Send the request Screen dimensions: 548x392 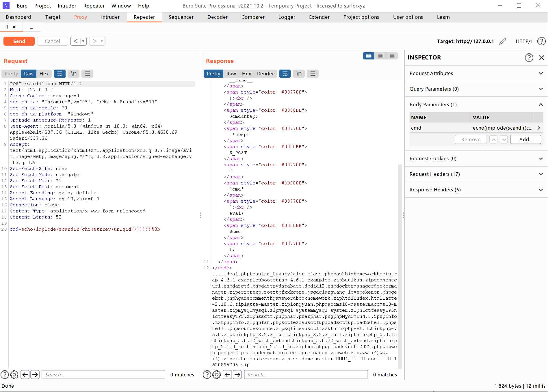coord(19,41)
